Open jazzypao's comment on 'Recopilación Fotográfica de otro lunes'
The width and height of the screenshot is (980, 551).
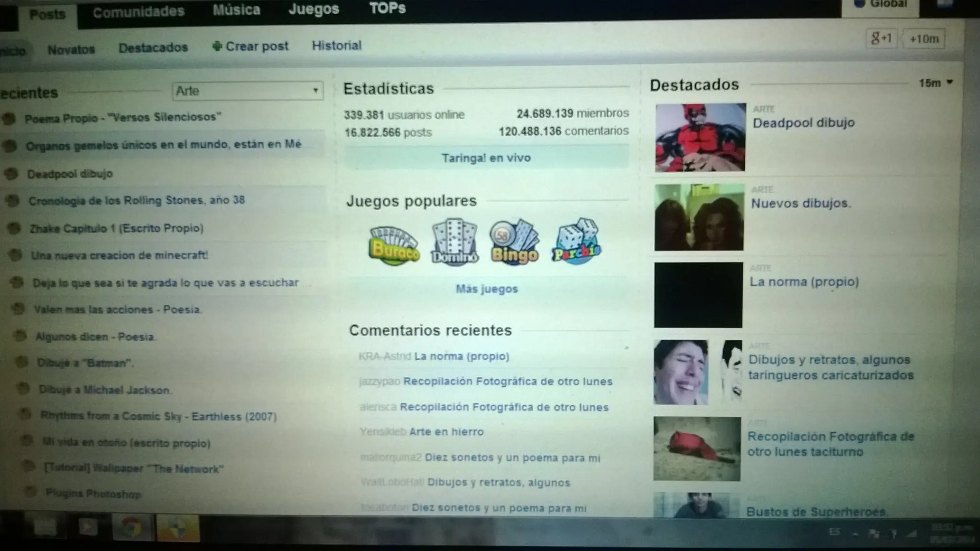coord(508,381)
